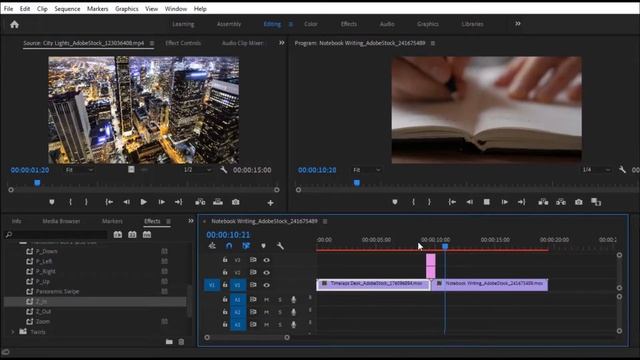Open the Sequence menu

(67, 9)
